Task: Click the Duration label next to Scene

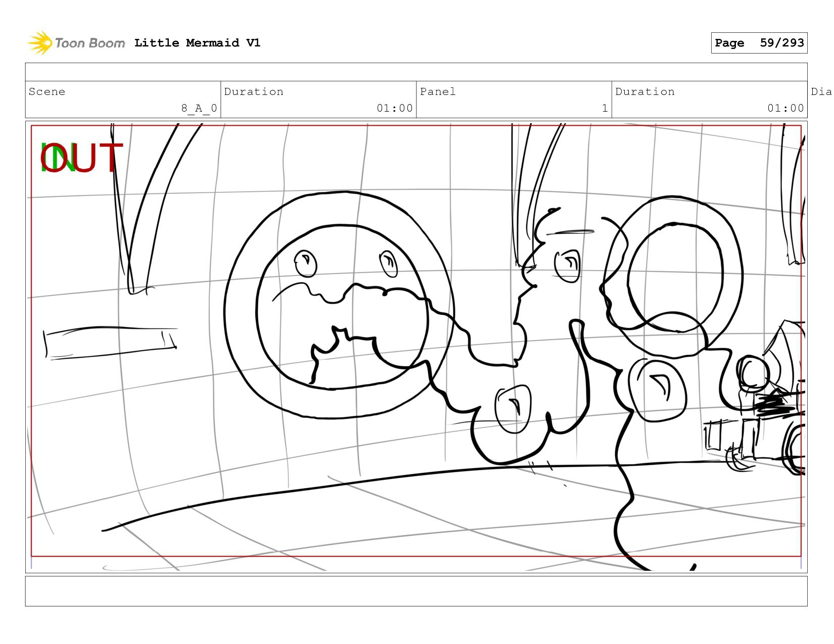Action: pos(254,91)
